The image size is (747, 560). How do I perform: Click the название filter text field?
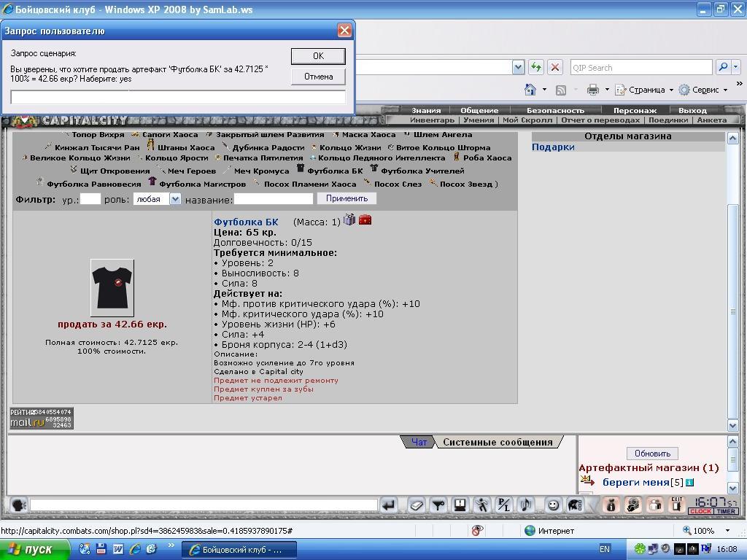[x=274, y=199]
